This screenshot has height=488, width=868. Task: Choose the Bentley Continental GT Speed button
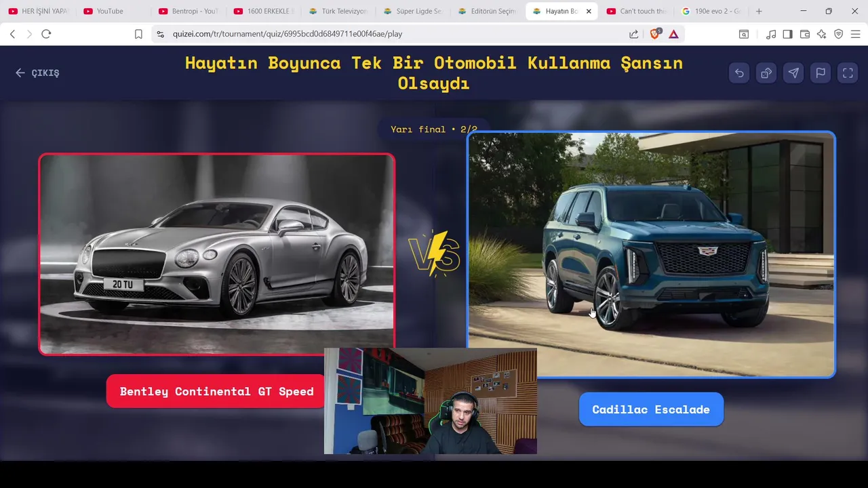click(216, 391)
